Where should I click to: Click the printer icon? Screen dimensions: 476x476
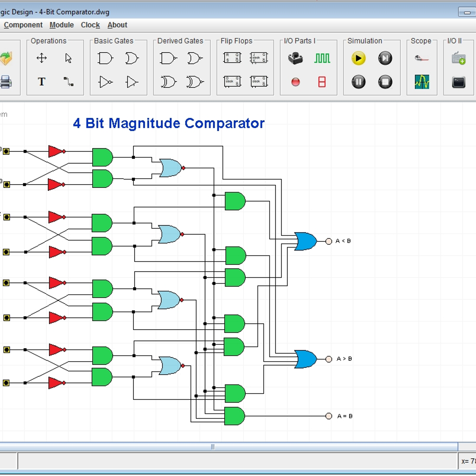(x=6, y=82)
